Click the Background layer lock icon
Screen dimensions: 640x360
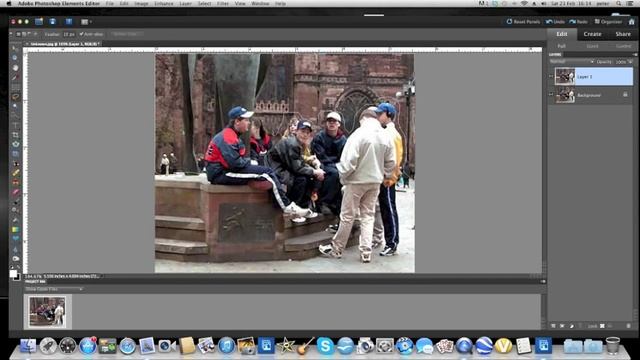pyautogui.click(x=625, y=95)
